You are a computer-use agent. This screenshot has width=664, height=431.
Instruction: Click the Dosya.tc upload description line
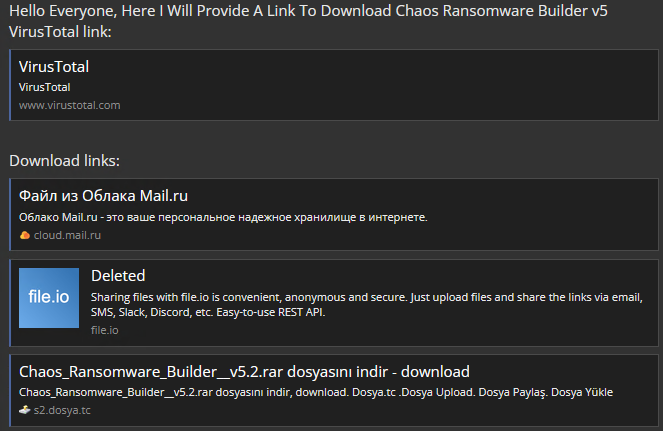(316, 392)
